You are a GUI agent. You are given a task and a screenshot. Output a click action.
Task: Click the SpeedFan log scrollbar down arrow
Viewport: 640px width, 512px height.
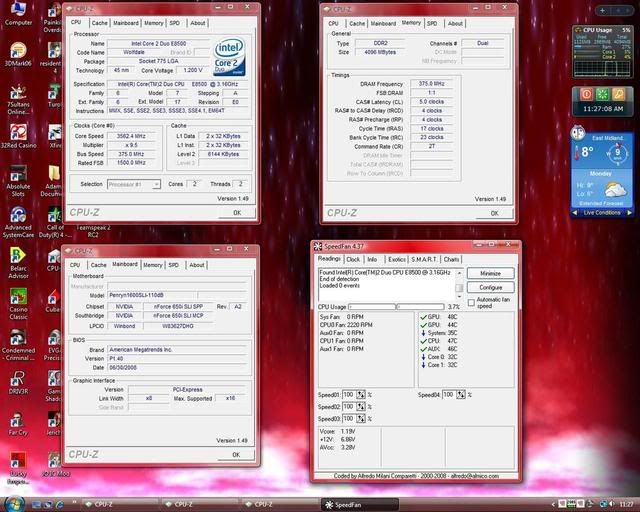pos(459,297)
